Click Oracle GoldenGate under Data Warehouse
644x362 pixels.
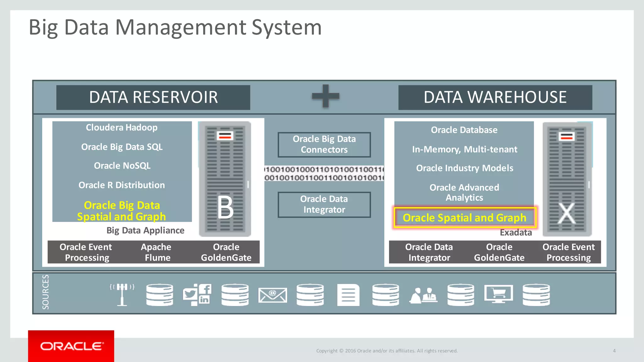click(x=499, y=252)
